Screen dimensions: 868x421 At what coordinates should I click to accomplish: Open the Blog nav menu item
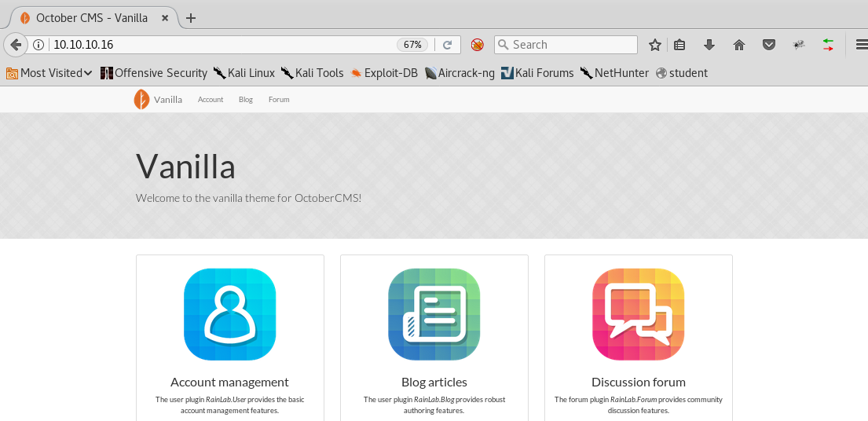click(246, 100)
